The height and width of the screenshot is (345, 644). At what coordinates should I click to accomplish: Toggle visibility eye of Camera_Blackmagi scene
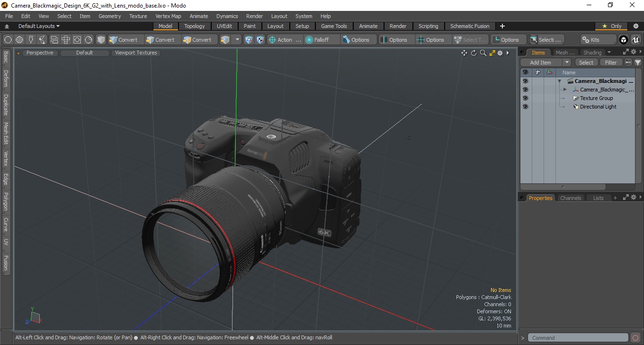coord(525,81)
